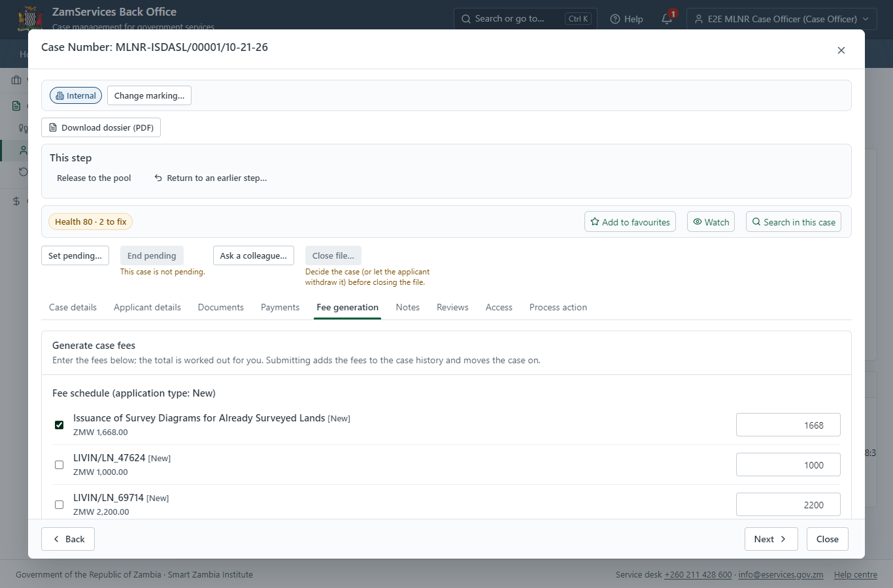
Task: Expand the E2E MLNR Case Officer user menu
Action: click(782, 19)
